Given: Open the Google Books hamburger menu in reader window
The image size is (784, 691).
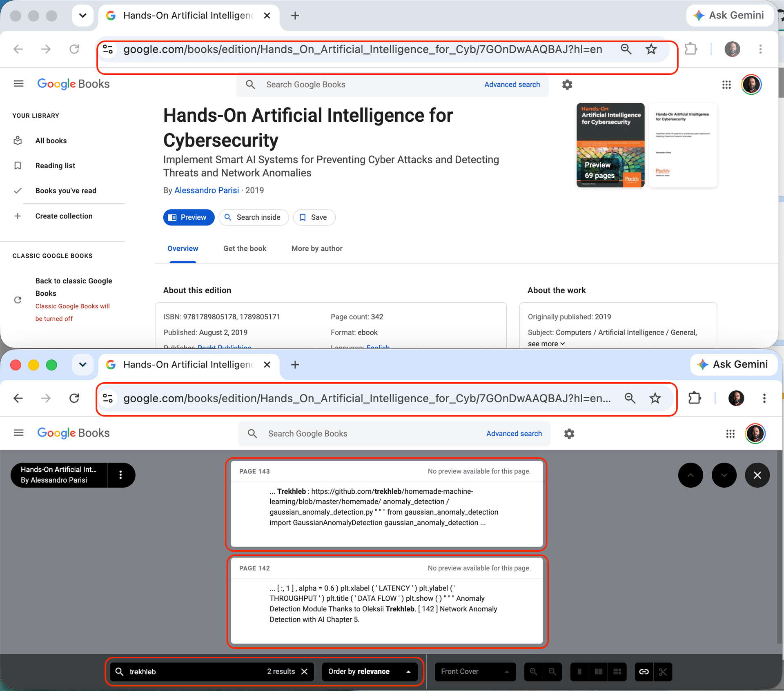Looking at the screenshot, I should tap(19, 433).
